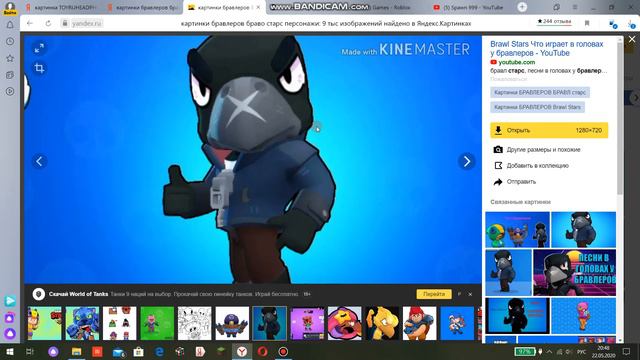Screen dimensions: 640x360
Task: Open the Bandicam recorder taskbar icon
Action: 283,351
